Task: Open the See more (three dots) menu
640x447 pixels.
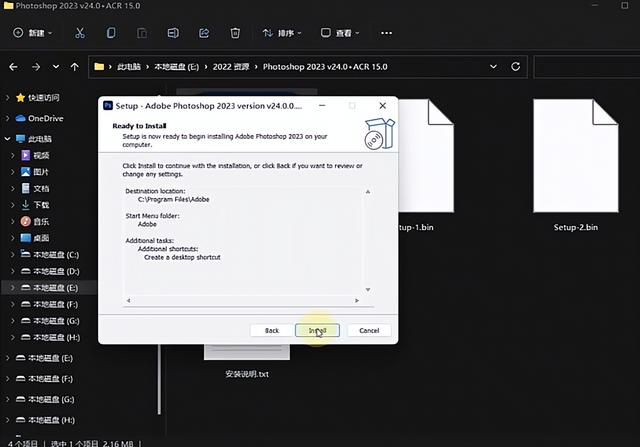Action: point(386,33)
